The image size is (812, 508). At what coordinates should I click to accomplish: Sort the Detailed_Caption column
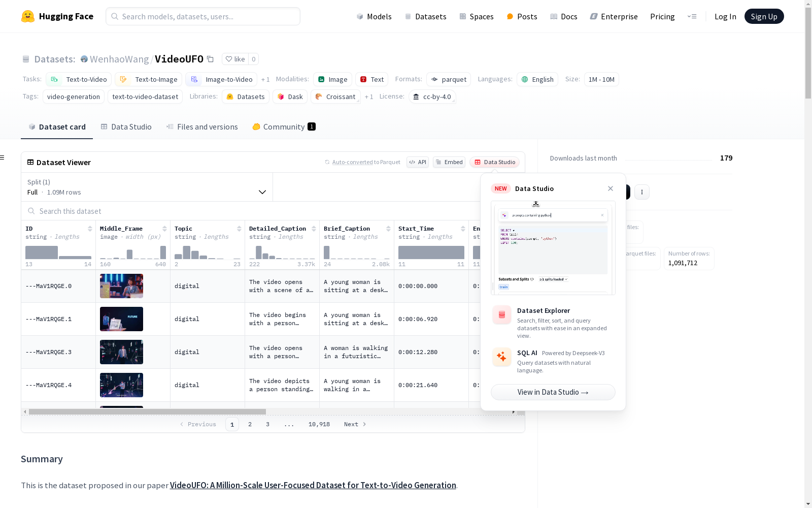314,229
